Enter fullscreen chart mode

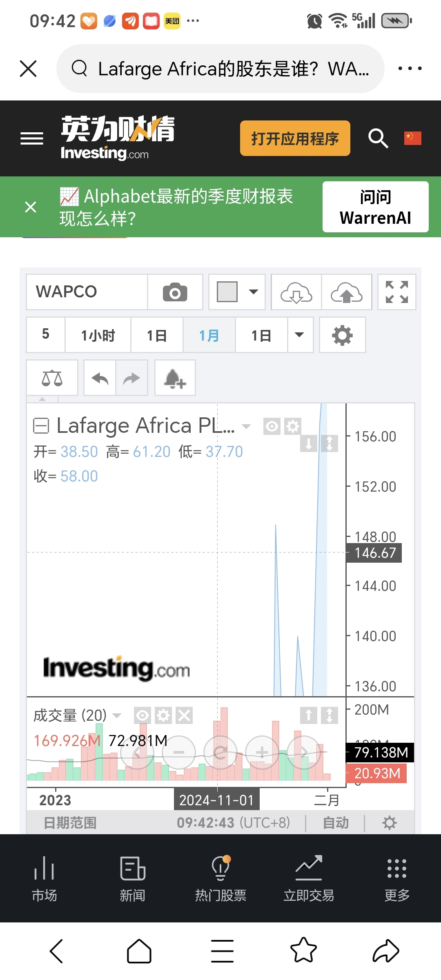[x=396, y=292]
